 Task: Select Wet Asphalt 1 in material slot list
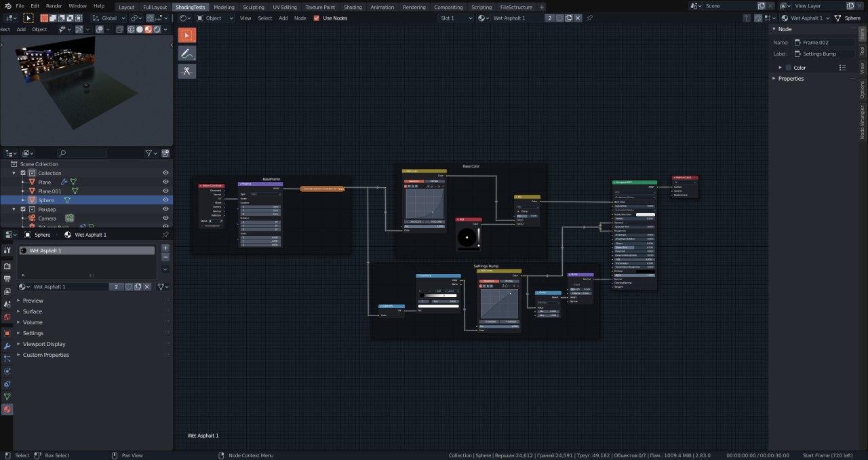coord(87,250)
